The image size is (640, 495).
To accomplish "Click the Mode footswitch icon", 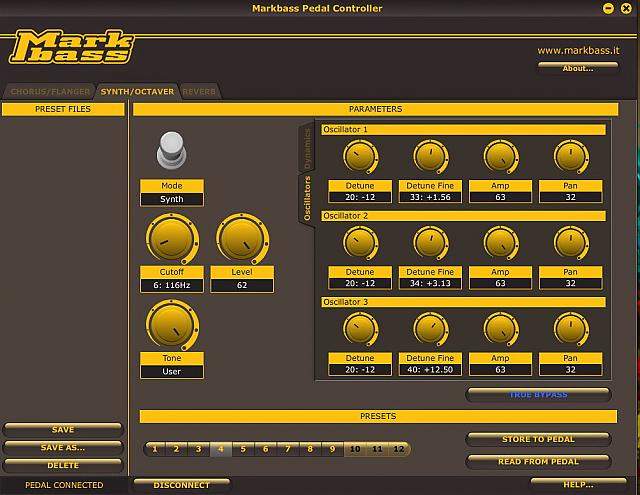I will pos(171,150).
